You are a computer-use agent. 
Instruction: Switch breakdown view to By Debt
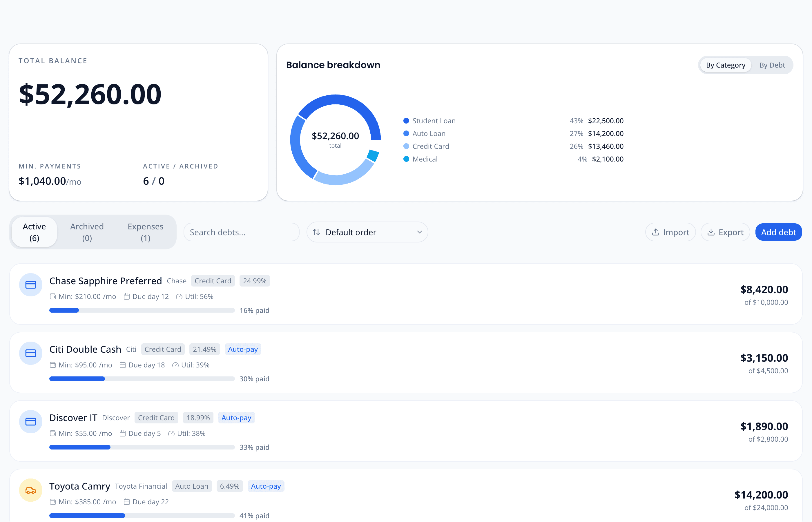tap(772, 65)
